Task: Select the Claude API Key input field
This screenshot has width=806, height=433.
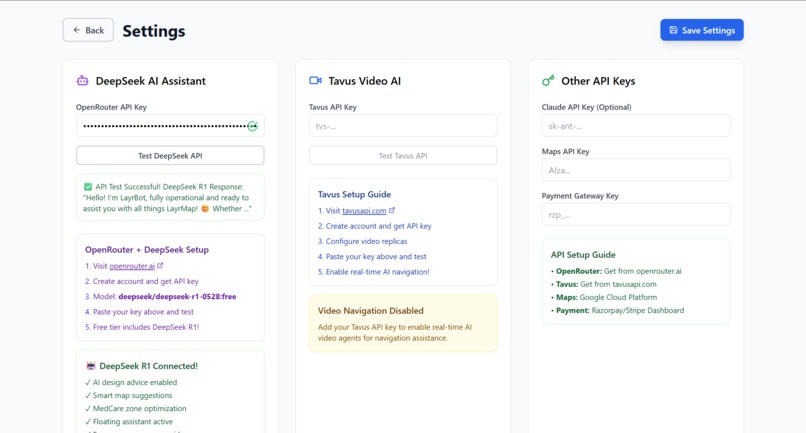Action: [x=636, y=126]
